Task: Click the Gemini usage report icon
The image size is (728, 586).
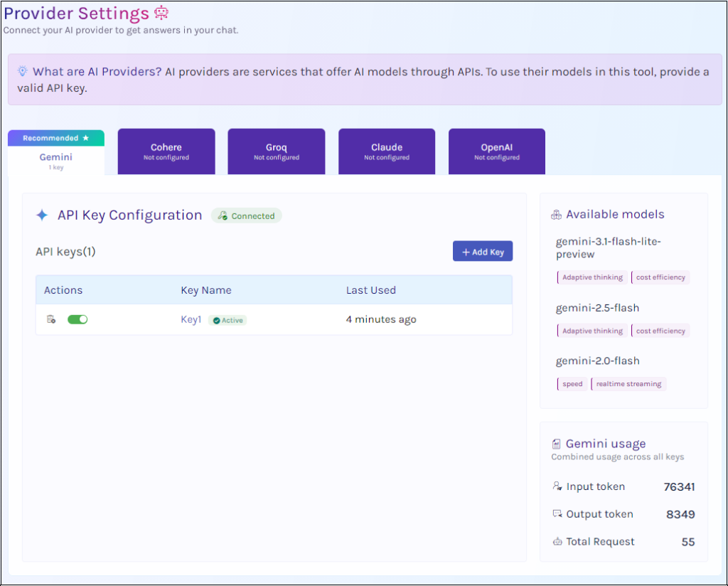Action: [x=556, y=444]
